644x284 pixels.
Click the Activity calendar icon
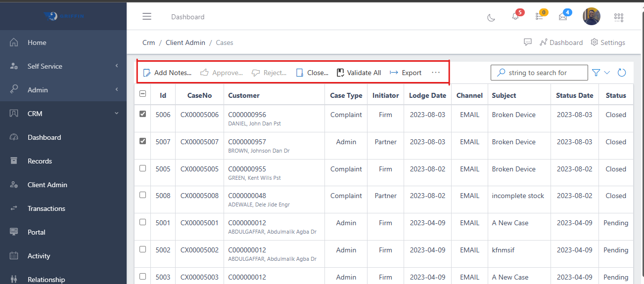(x=14, y=256)
